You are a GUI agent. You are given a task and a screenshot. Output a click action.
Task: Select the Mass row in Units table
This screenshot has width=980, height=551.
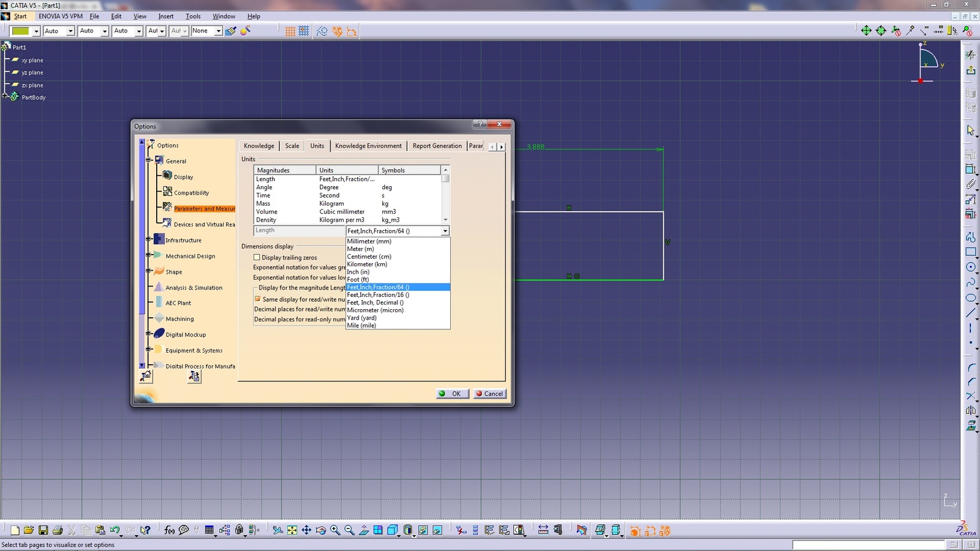click(x=347, y=203)
